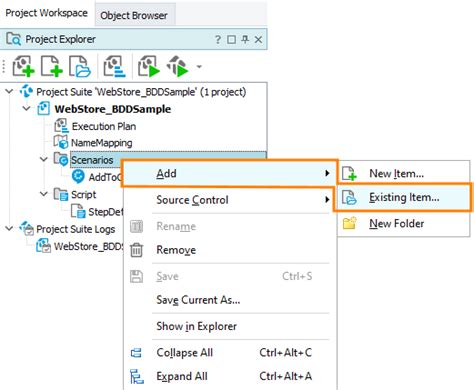Open the Execution Plan toolbar icon

point(114,66)
